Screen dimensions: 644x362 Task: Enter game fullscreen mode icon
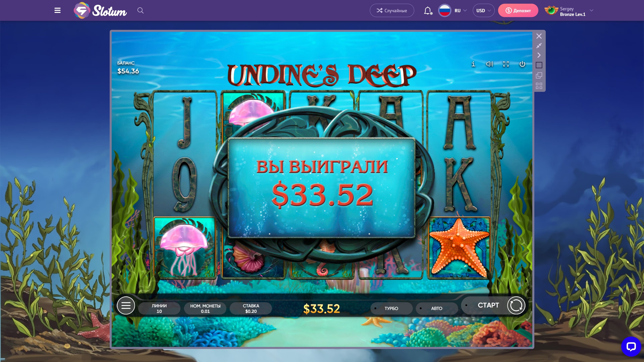click(506, 64)
